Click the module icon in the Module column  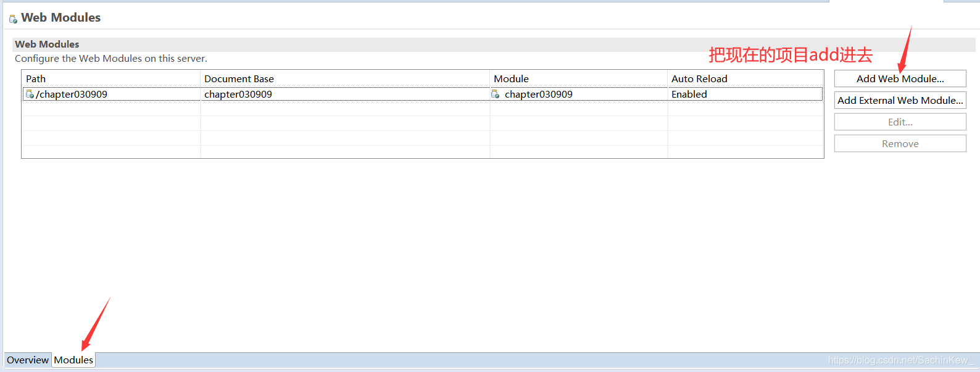click(496, 94)
